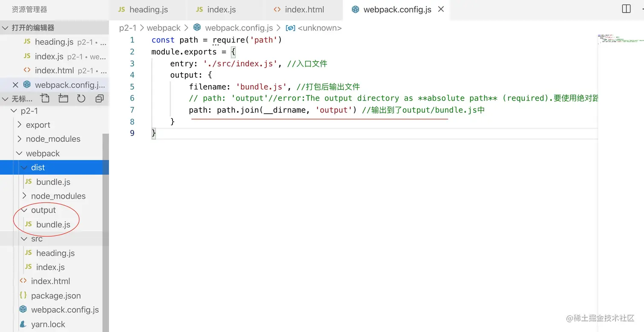Open package.json in the file tree
The height and width of the screenshot is (332, 644).
point(55,295)
